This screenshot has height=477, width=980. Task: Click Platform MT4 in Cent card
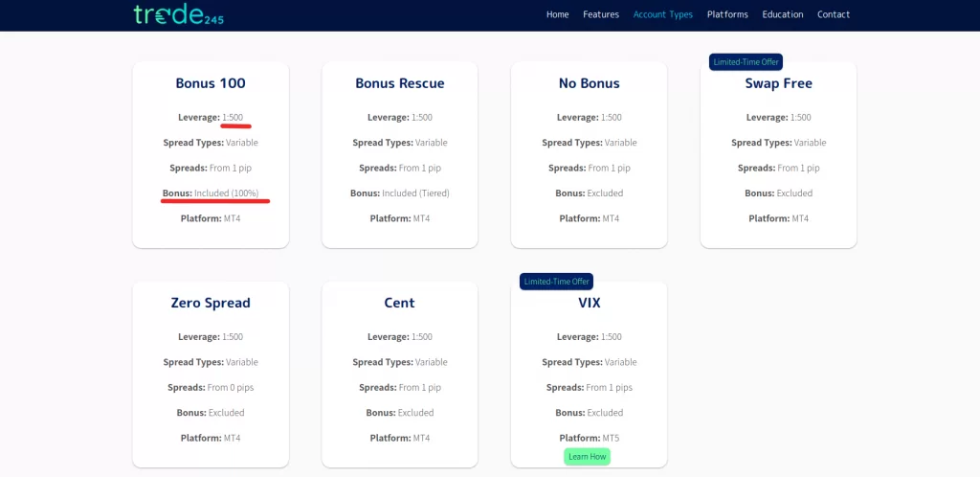pos(400,438)
